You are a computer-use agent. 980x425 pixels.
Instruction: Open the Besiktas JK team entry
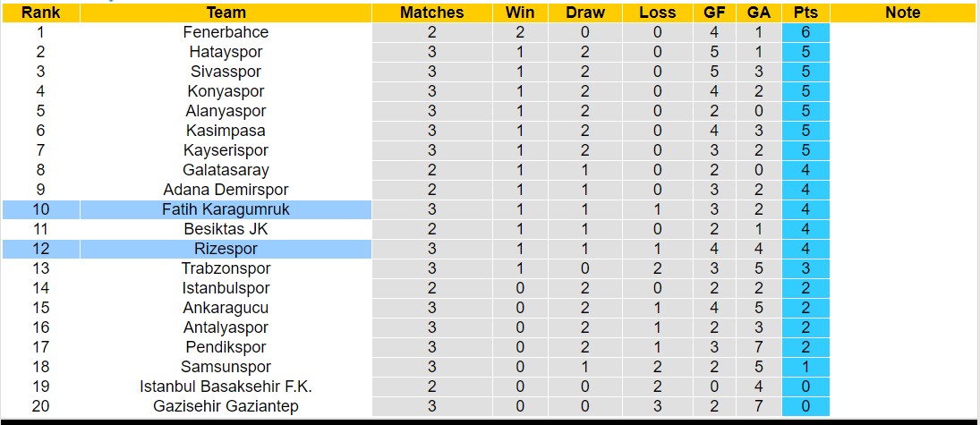pyautogui.click(x=226, y=229)
